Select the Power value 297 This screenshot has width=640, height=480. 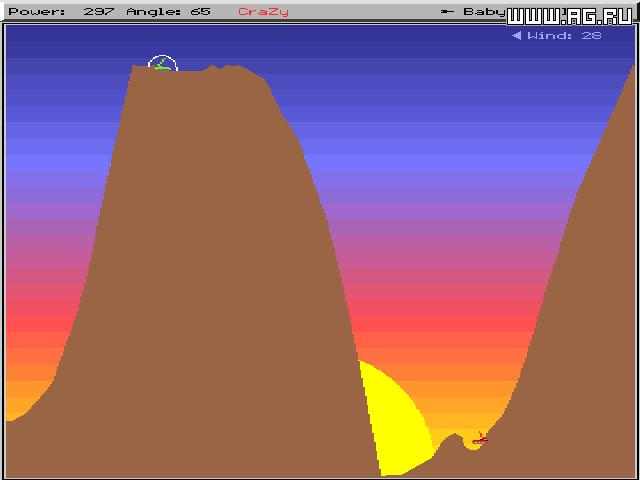pyautogui.click(x=99, y=11)
